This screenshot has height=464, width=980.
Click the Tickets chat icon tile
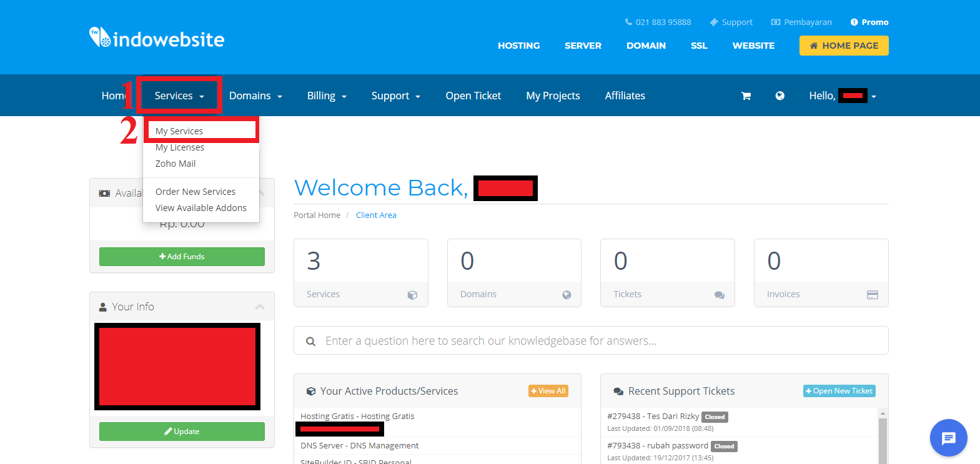point(720,295)
